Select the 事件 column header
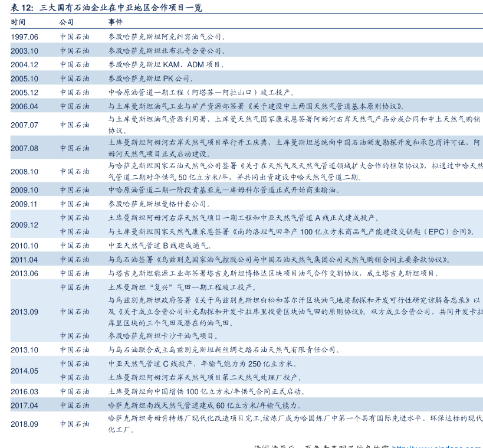483x448 pixels. pyautogui.click(x=115, y=22)
